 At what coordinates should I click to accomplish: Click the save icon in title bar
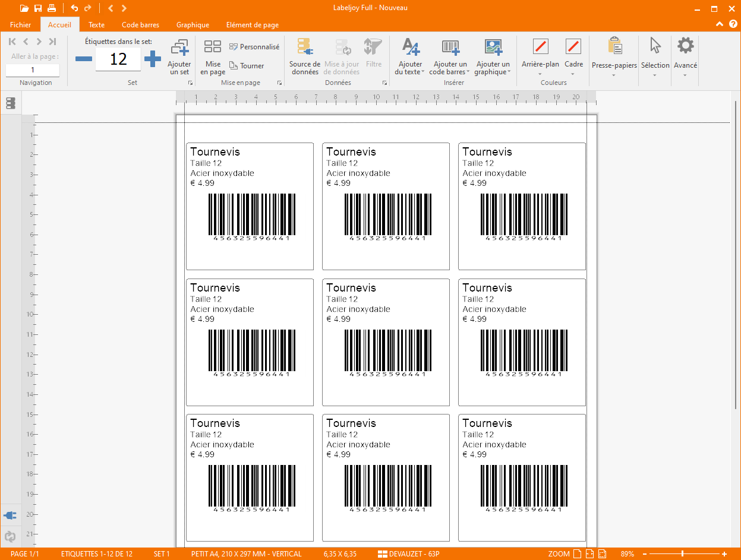pos(38,8)
